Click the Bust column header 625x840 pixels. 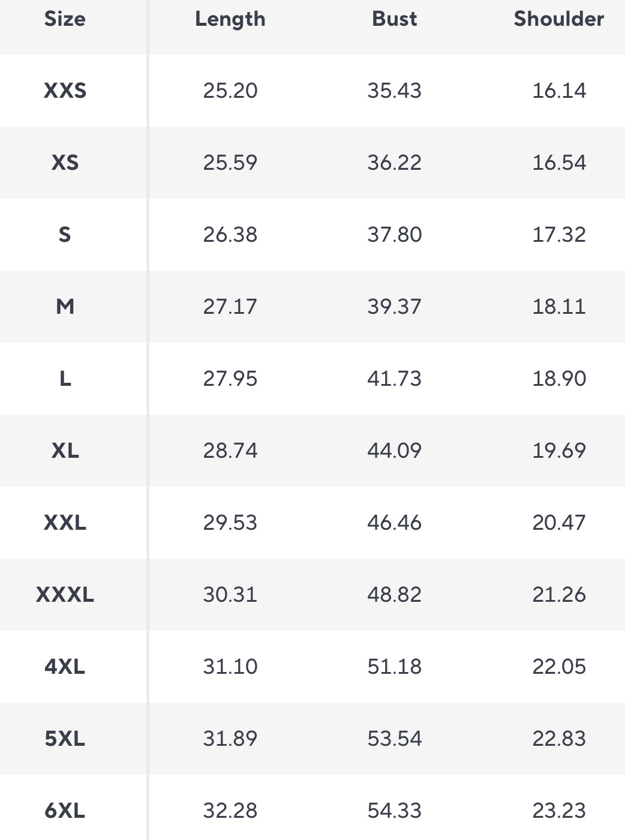[x=394, y=19]
